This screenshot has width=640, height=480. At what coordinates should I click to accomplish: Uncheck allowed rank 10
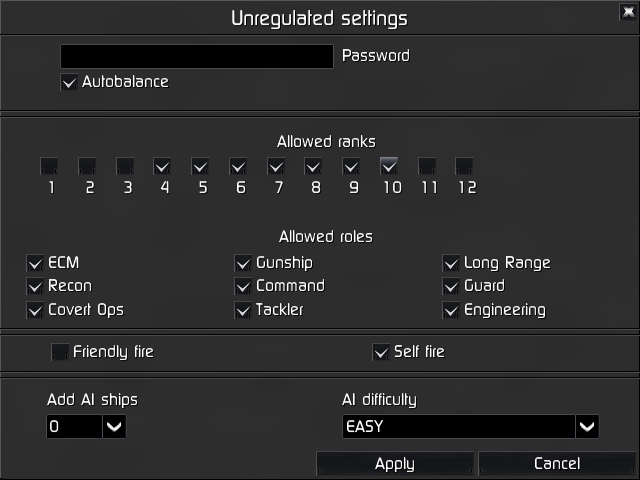[389, 166]
